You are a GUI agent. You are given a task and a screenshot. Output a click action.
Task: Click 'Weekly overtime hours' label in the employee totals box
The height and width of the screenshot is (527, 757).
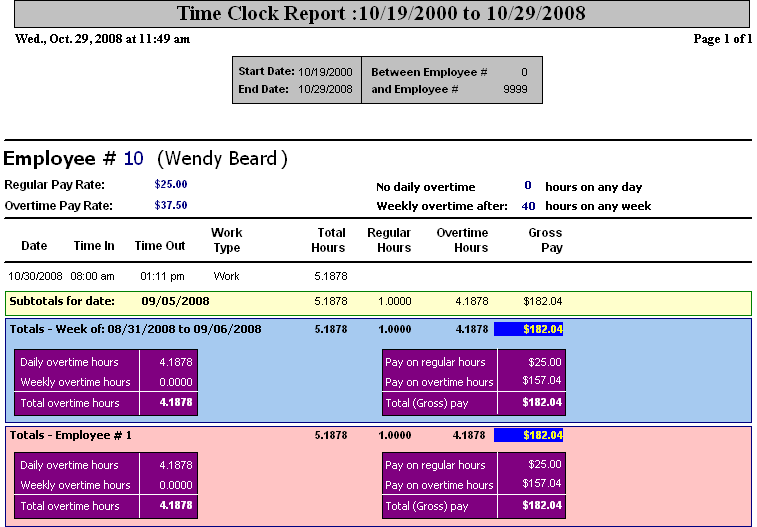point(75,485)
